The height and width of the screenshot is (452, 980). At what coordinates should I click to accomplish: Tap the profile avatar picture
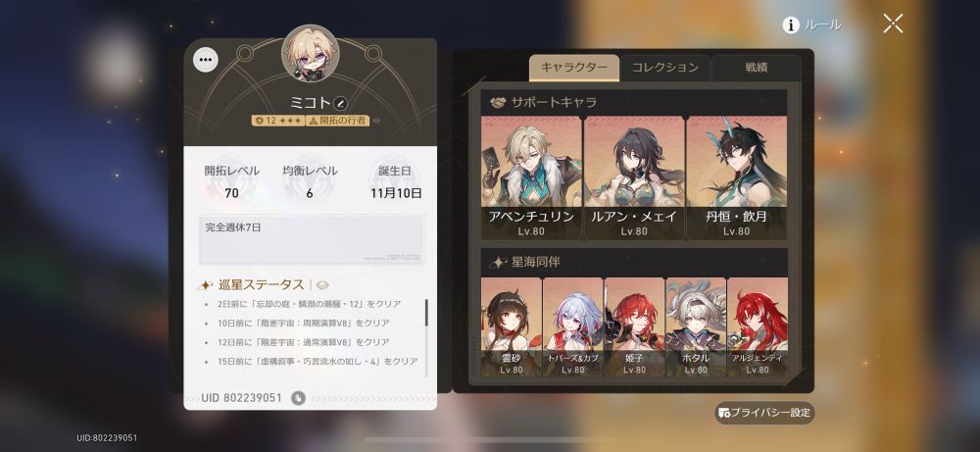310,53
